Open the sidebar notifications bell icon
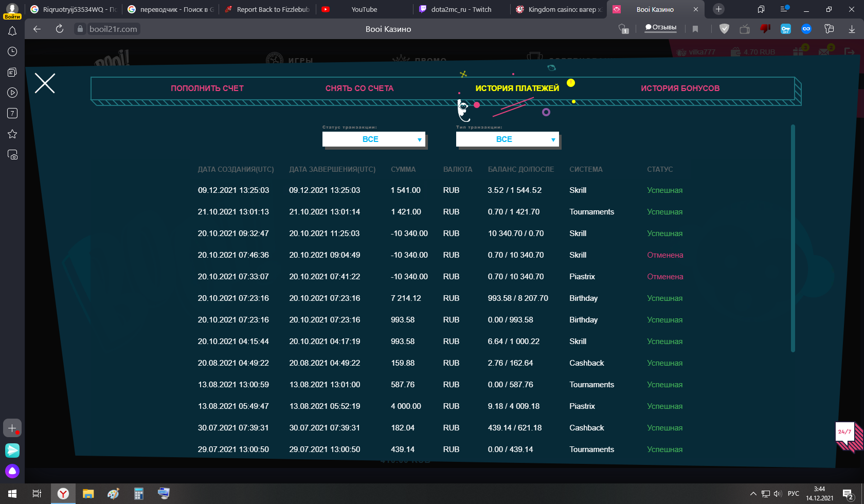The height and width of the screenshot is (504, 864). [12, 31]
